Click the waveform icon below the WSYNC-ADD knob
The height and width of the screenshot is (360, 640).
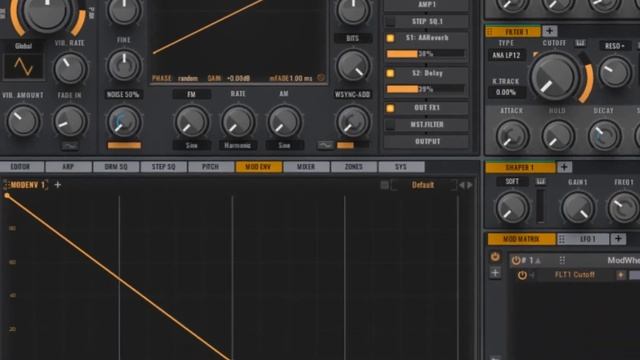tap(325, 145)
